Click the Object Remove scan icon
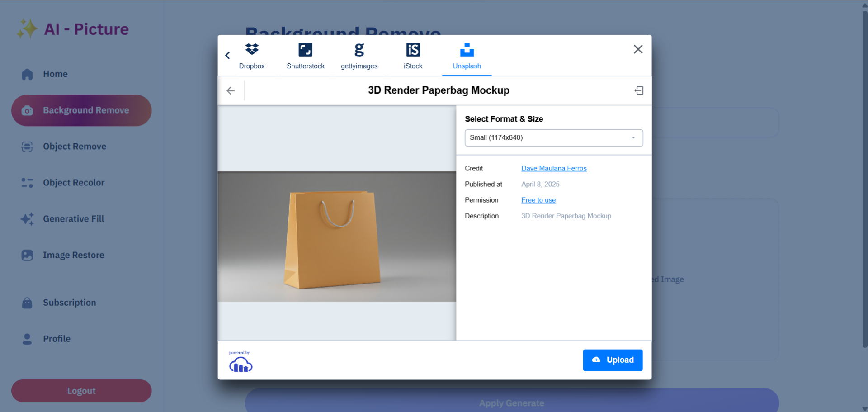This screenshot has width=868, height=412. (x=27, y=147)
